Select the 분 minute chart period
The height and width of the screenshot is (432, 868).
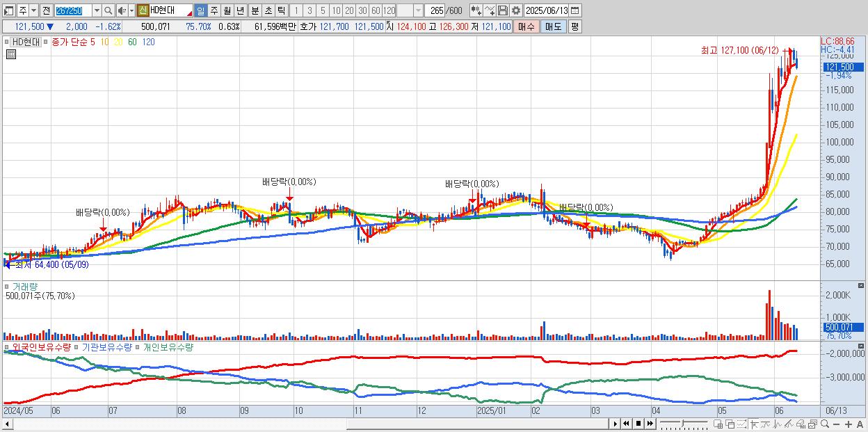(255, 10)
